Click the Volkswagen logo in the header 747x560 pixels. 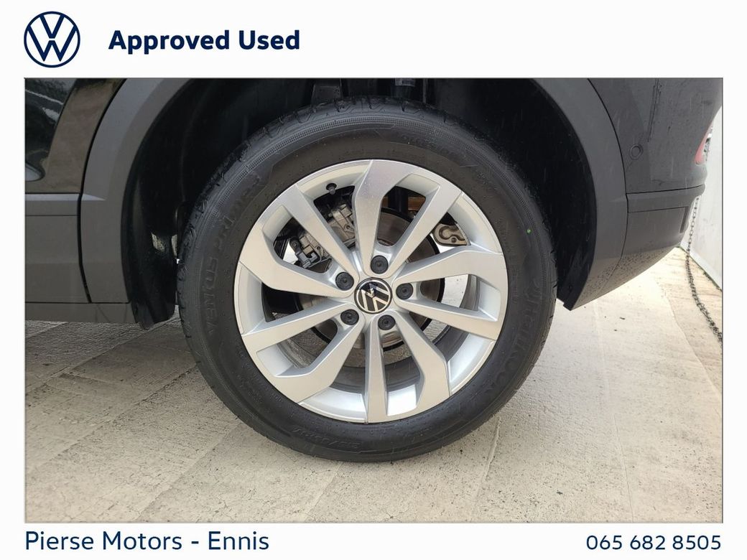[x=52, y=39]
